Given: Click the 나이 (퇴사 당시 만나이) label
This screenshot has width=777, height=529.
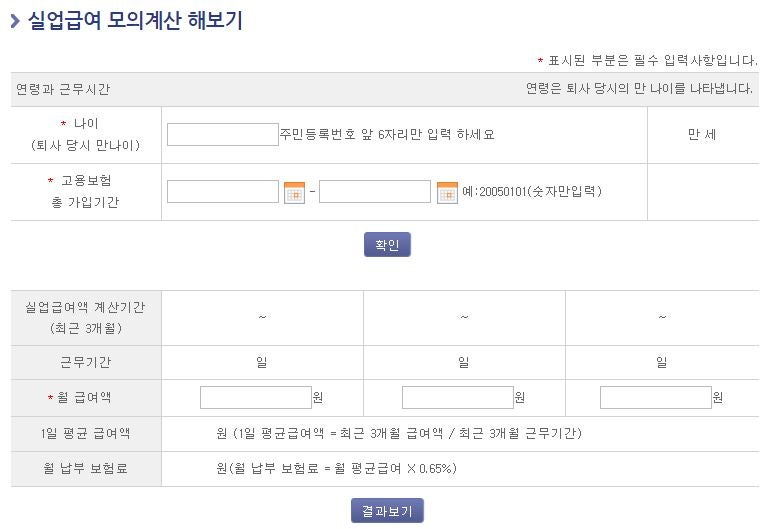Looking at the screenshot, I should tap(86, 135).
